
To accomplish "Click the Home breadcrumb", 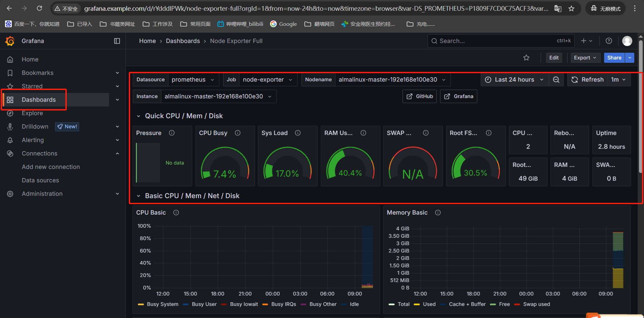I will 147,41.
